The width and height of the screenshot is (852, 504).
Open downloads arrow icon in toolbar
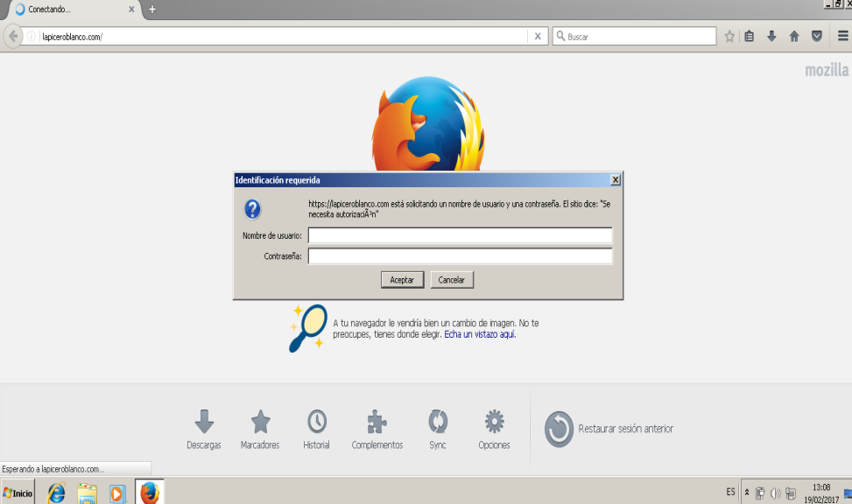click(x=771, y=37)
